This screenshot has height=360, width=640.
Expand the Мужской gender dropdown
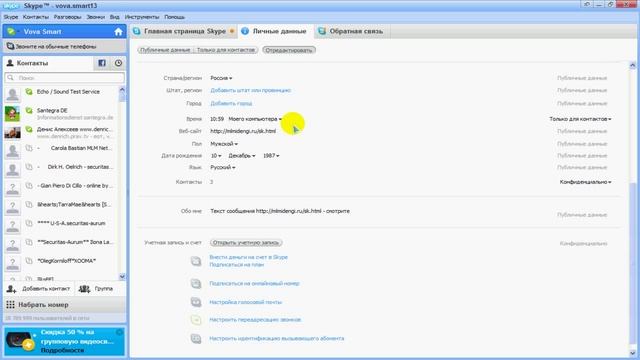[x=224, y=144]
